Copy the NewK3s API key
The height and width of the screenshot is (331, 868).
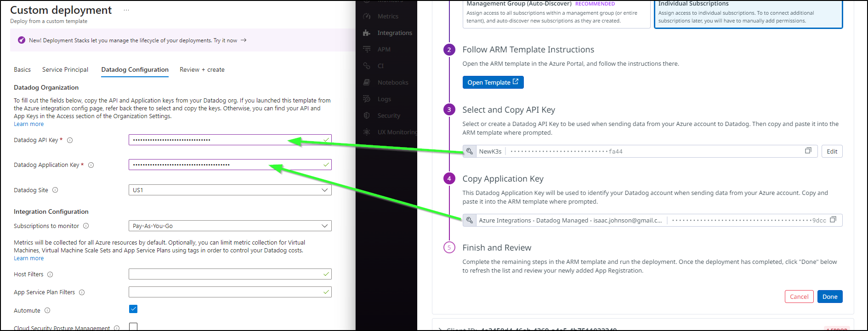808,151
